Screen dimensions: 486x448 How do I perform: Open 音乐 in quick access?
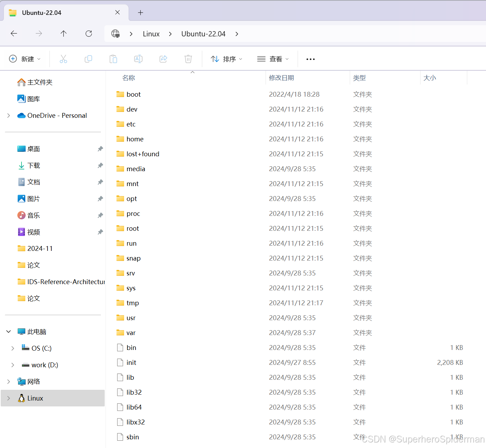pos(29,215)
